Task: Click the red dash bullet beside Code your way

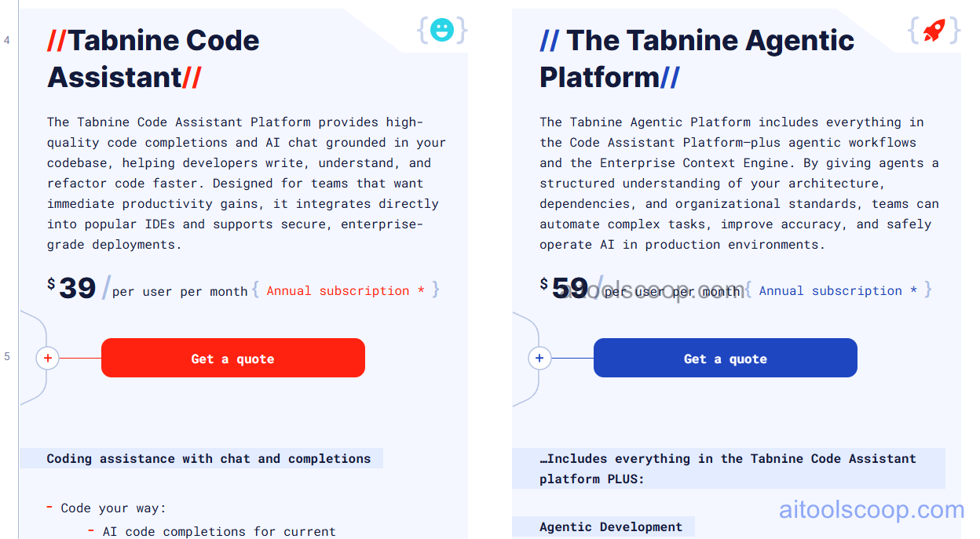Action: point(49,508)
